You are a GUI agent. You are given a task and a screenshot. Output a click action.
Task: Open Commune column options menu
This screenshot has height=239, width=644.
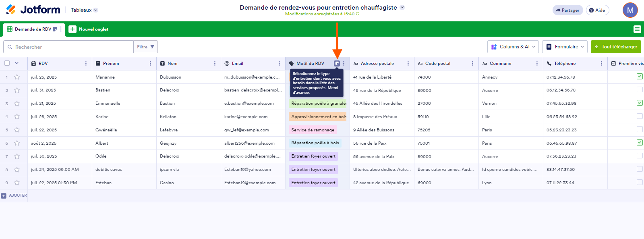(x=537, y=63)
